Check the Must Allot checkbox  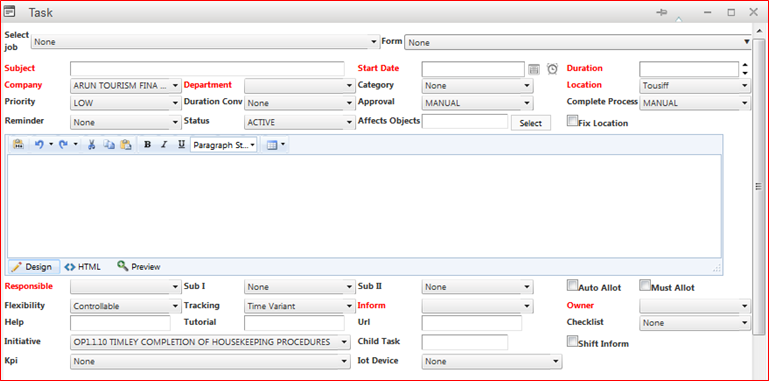[x=645, y=285]
